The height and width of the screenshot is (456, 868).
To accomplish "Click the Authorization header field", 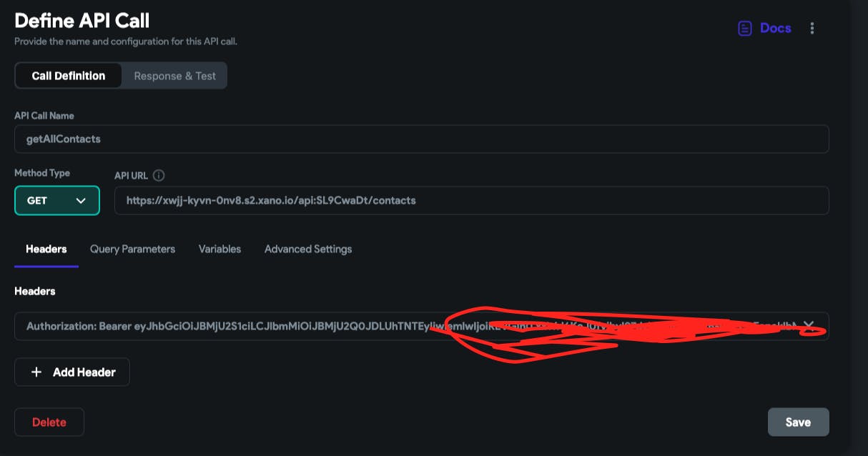I will 422,326.
